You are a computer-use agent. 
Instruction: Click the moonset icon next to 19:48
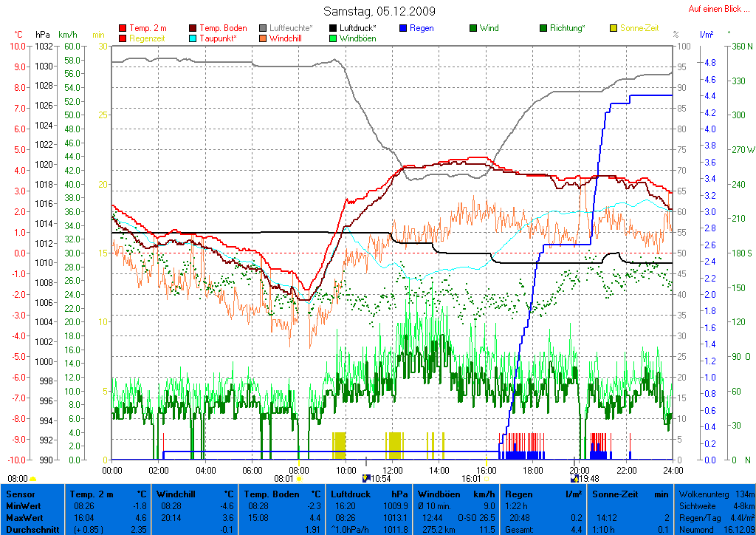(x=575, y=478)
